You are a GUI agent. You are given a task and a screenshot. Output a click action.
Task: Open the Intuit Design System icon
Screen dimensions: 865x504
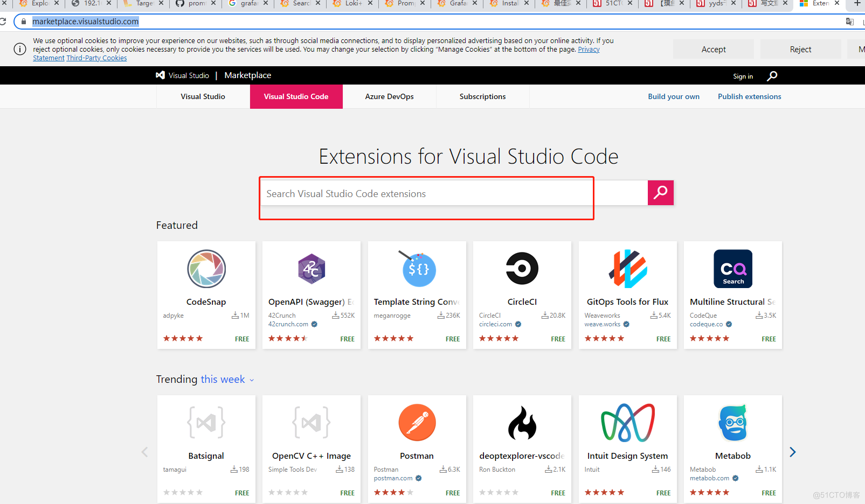click(x=628, y=423)
